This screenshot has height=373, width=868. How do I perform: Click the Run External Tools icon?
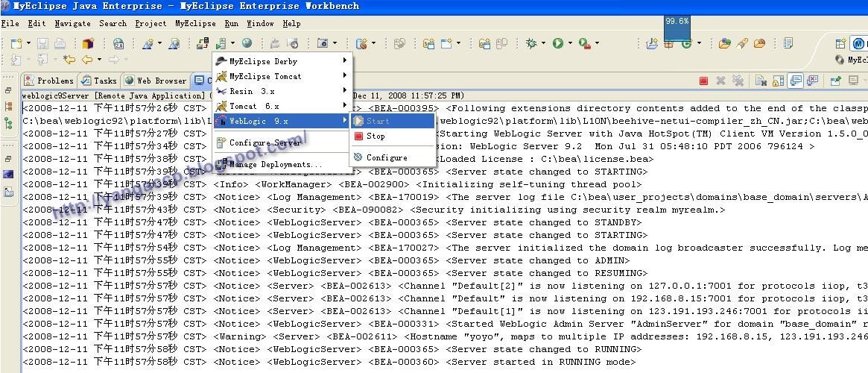click(585, 43)
